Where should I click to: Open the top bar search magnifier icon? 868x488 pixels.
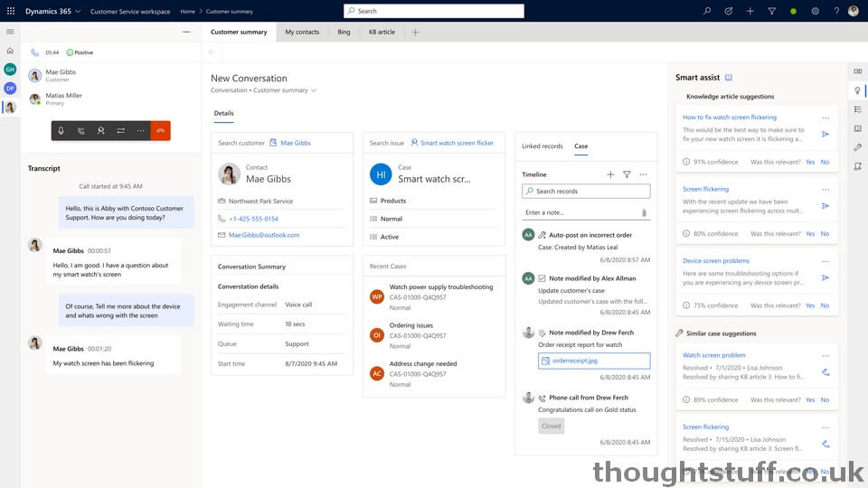(x=707, y=11)
